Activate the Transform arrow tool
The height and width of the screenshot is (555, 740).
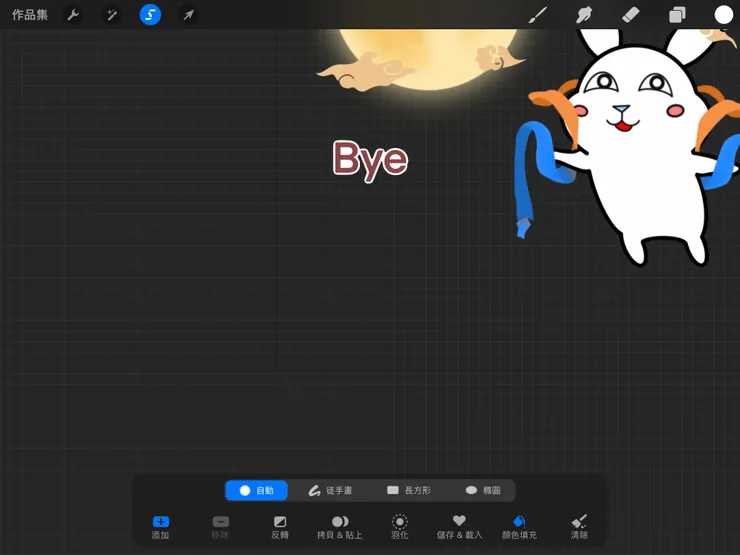point(188,15)
